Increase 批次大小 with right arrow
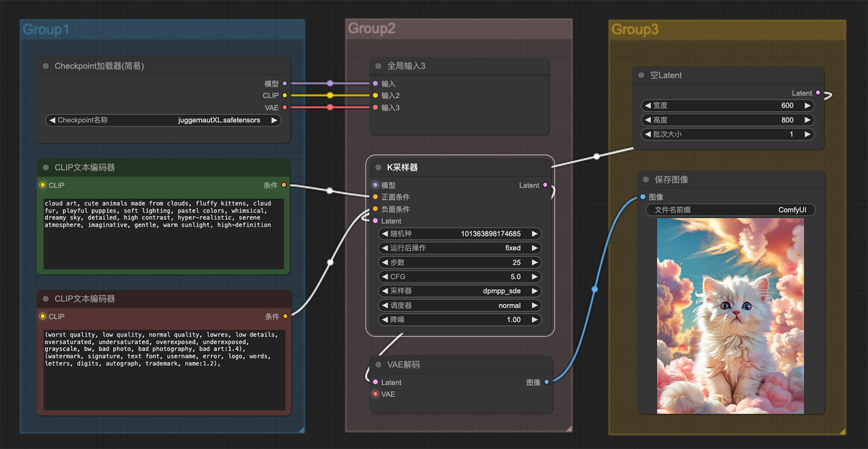Image resolution: width=868 pixels, height=449 pixels. coord(807,134)
